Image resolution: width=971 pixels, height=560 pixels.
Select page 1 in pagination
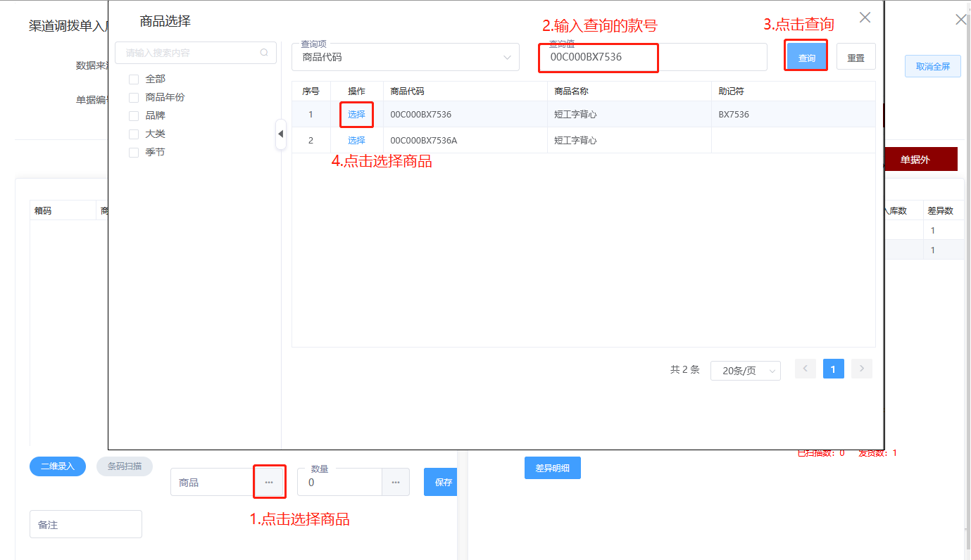point(834,369)
